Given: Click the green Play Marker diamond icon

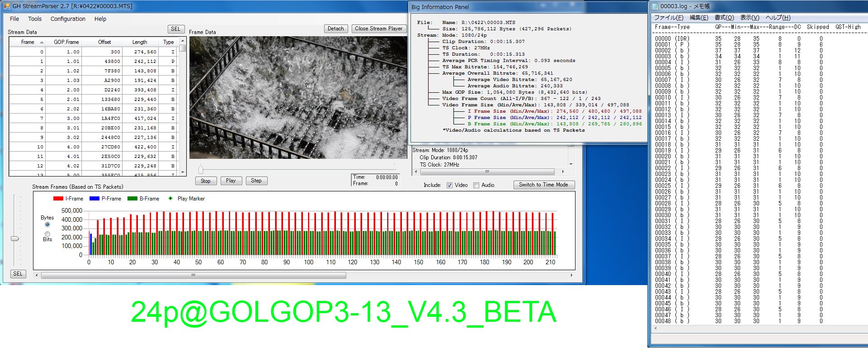Looking at the screenshot, I should coord(170,199).
